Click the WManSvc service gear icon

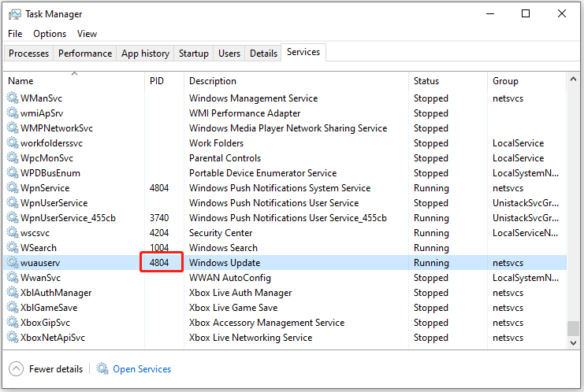coord(13,98)
